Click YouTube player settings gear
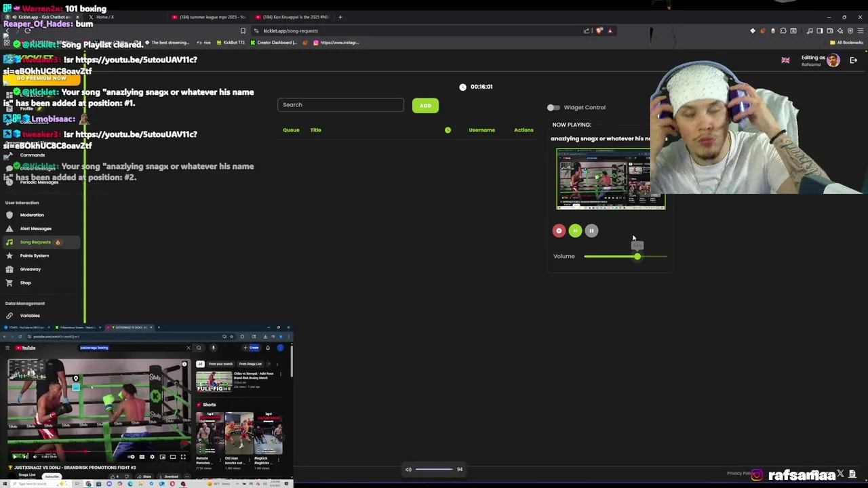Image resolution: width=868 pixels, height=488 pixels. click(152, 457)
